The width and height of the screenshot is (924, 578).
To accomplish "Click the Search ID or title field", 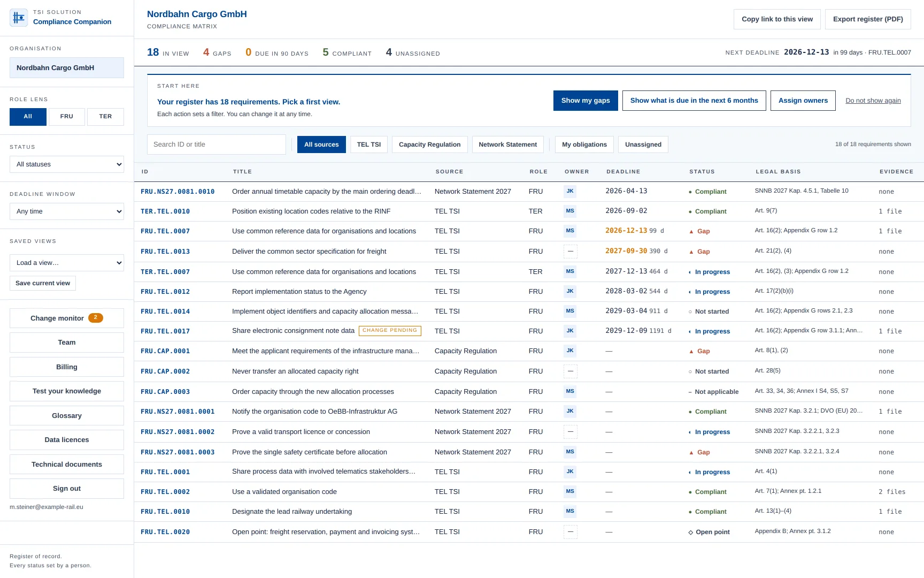I will pyautogui.click(x=217, y=144).
